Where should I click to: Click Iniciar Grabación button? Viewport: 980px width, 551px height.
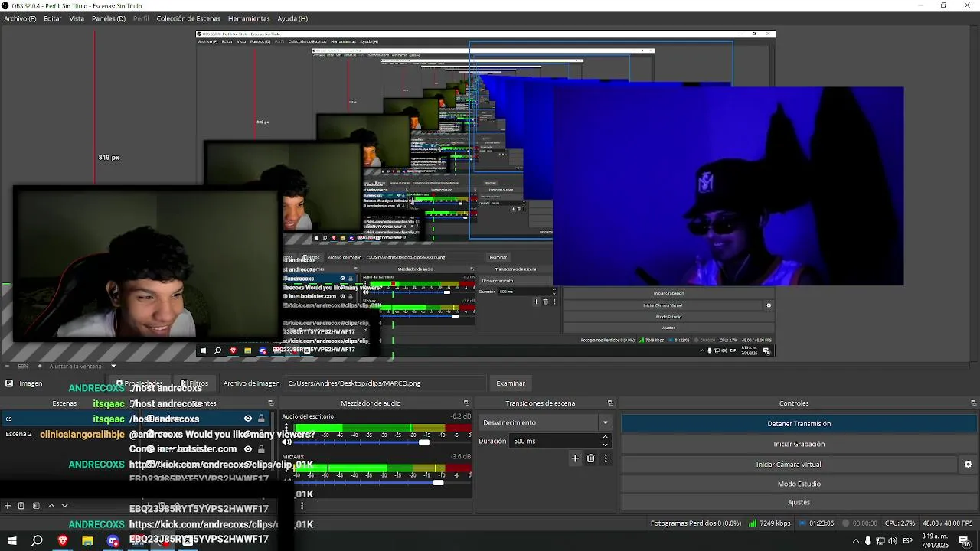point(799,444)
